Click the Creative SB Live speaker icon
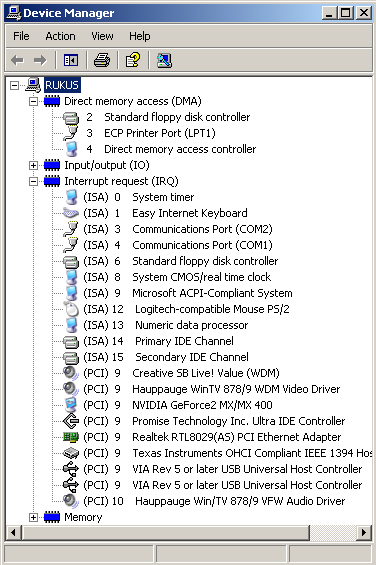This screenshot has height=565, width=376. (71, 373)
